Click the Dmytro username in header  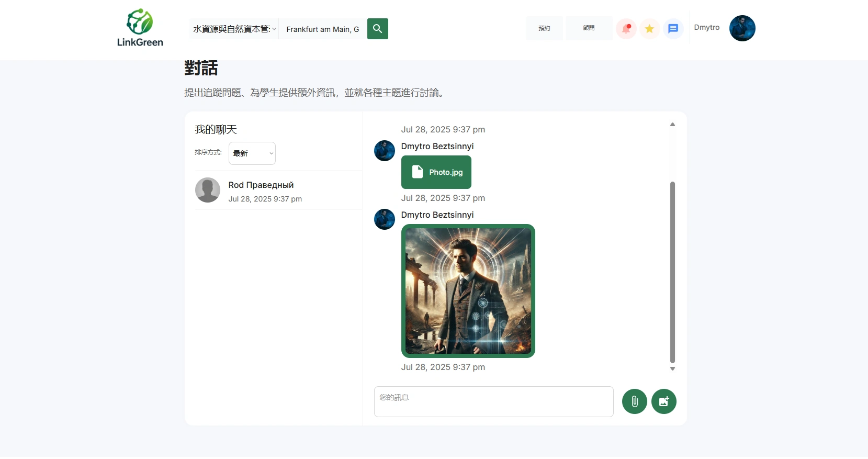[706, 27]
